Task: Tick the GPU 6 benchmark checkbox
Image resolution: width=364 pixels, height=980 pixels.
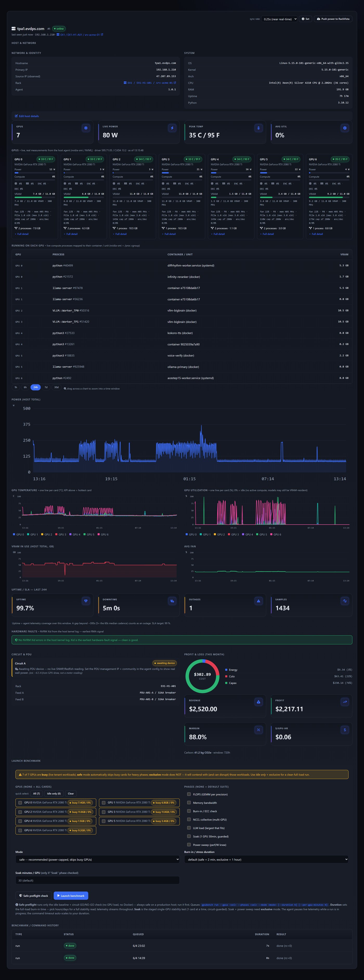Action: pos(20,831)
